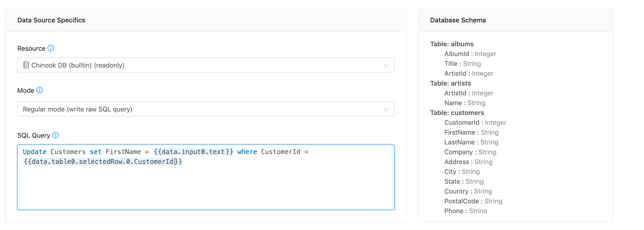Select Name : String schema field

point(465,103)
